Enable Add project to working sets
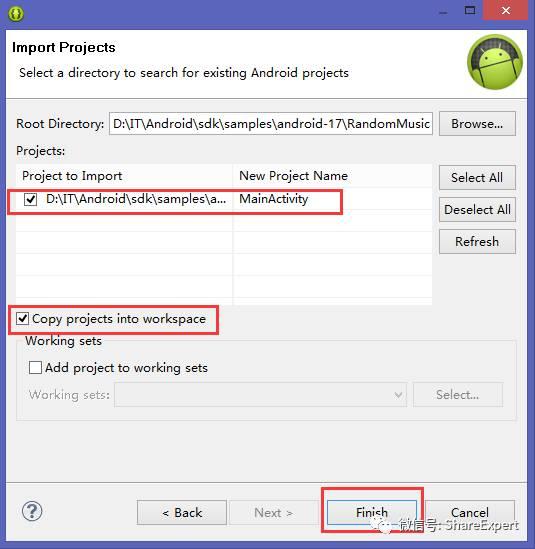The height and width of the screenshot is (549, 535). (x=35, y=368)
